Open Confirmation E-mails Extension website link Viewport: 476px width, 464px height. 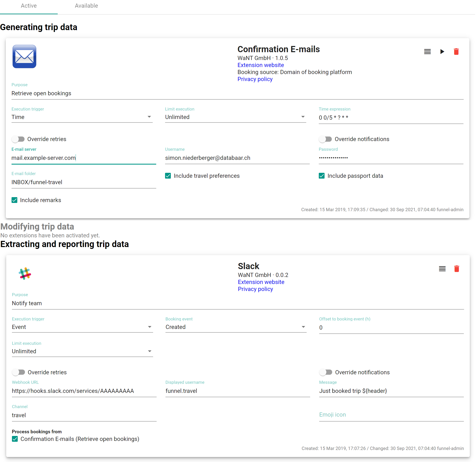[261, 65]
